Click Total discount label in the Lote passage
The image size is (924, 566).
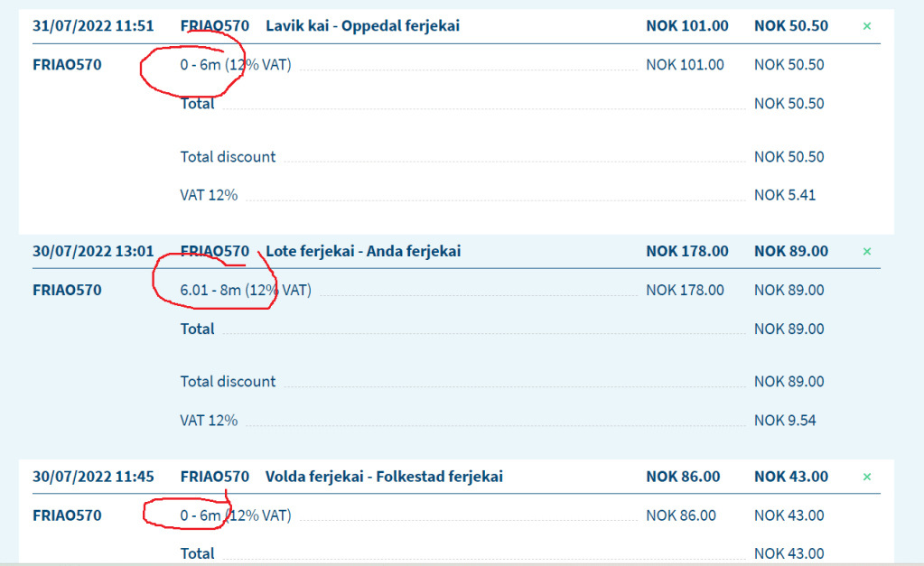[228, 381]
